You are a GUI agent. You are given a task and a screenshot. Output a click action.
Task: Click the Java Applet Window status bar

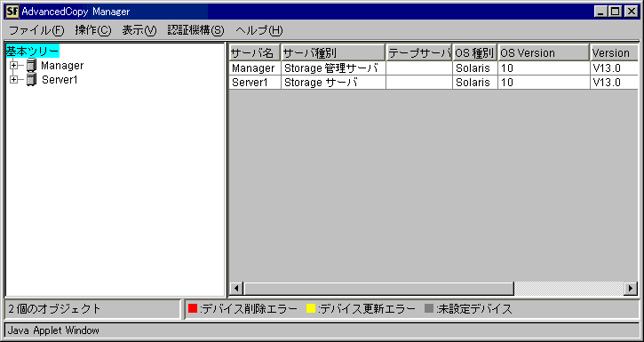(x=322, y=330)
